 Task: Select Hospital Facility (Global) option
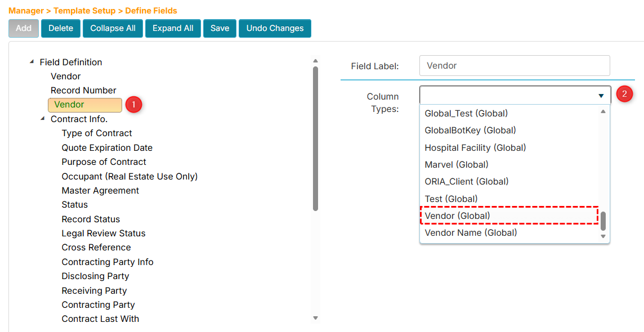point(475,147)
